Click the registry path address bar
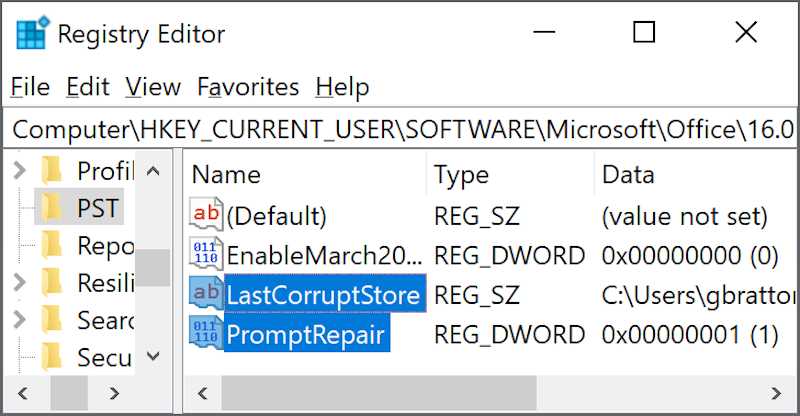The image size is (800, 416). click(x=400, y=129)
